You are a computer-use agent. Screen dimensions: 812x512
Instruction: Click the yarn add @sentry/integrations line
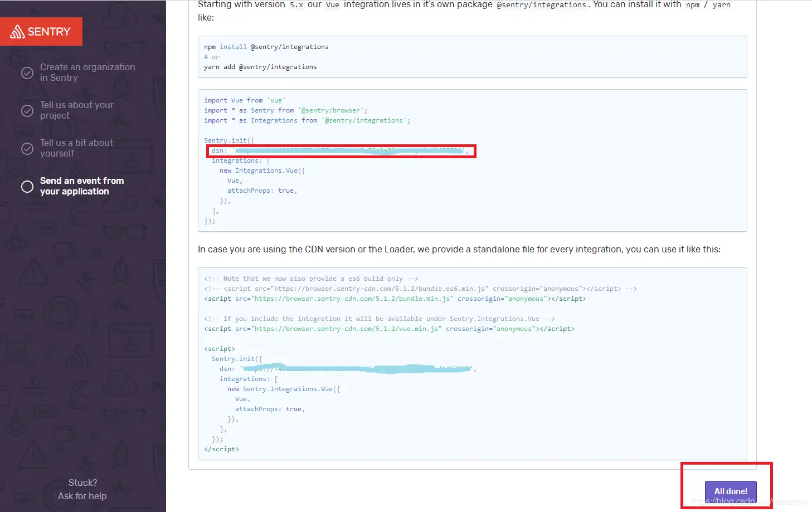click(260, 67)
